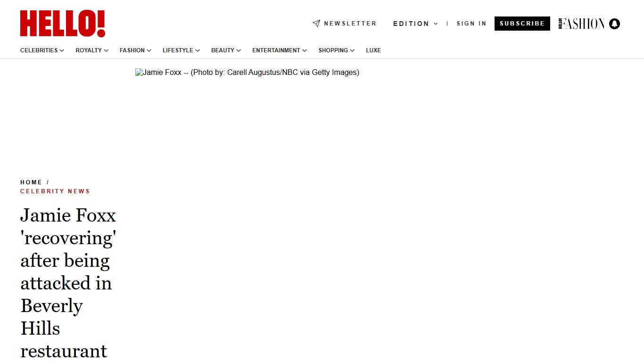644x362 pixels.
Task: Click the Newsletter text link
Action: tap(350, 24)
